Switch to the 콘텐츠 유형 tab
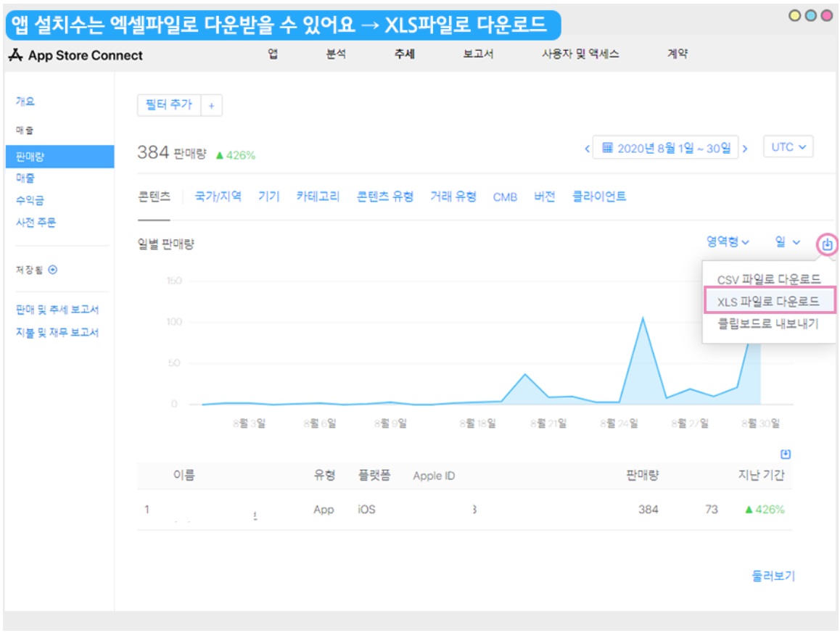Screen dimensions: 840x633 click(384, 196)
